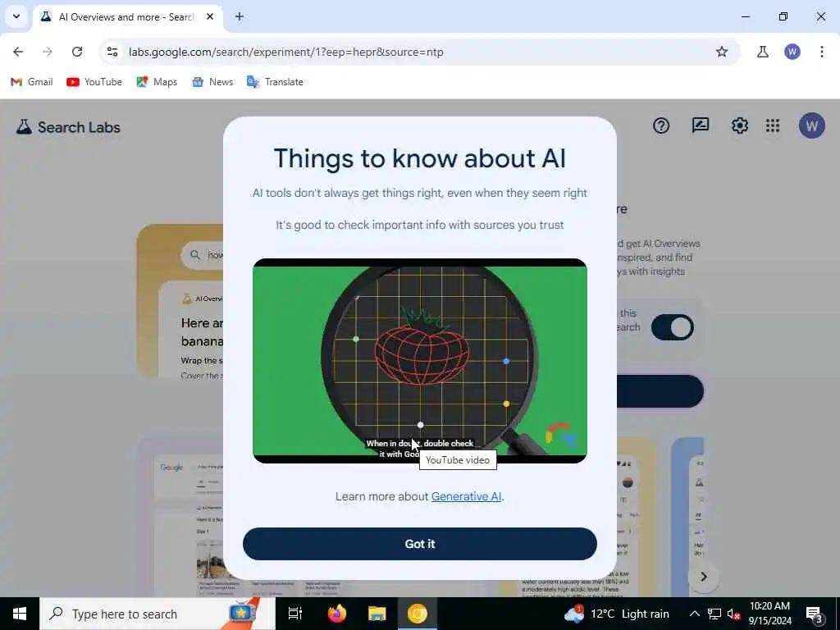Open the Chrome profile avatar
Viewport: 840px width, 630px height.
[792, 52]
